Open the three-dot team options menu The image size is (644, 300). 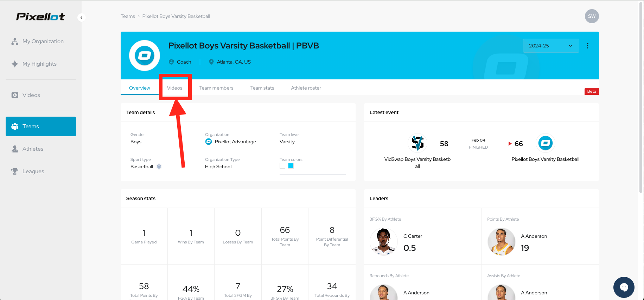click(588, 46)
